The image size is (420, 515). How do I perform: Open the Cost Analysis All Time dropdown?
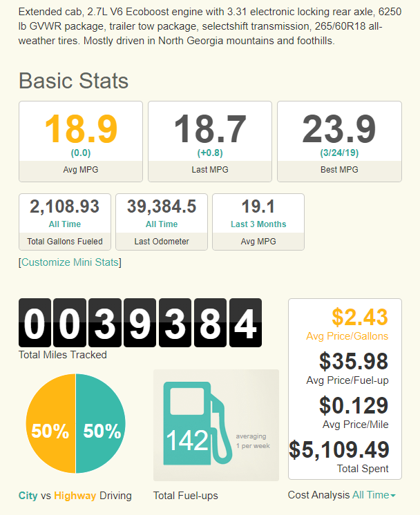click(x=374, y=495)
